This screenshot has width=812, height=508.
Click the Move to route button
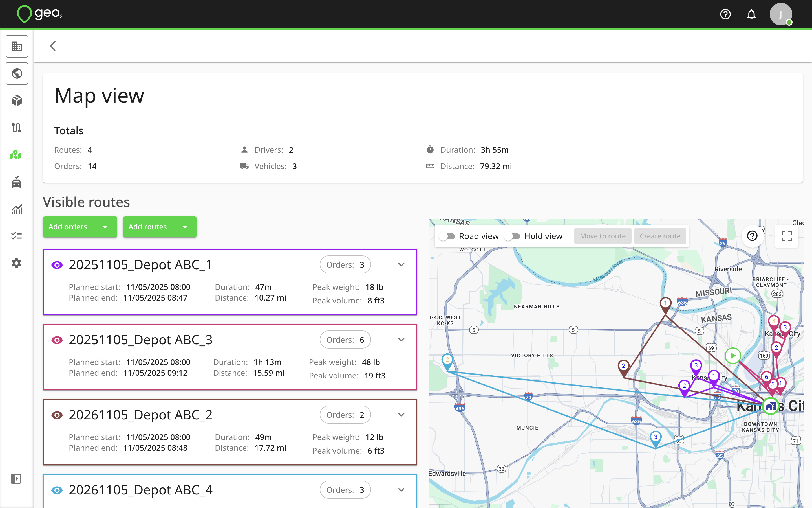click(603, 236)
